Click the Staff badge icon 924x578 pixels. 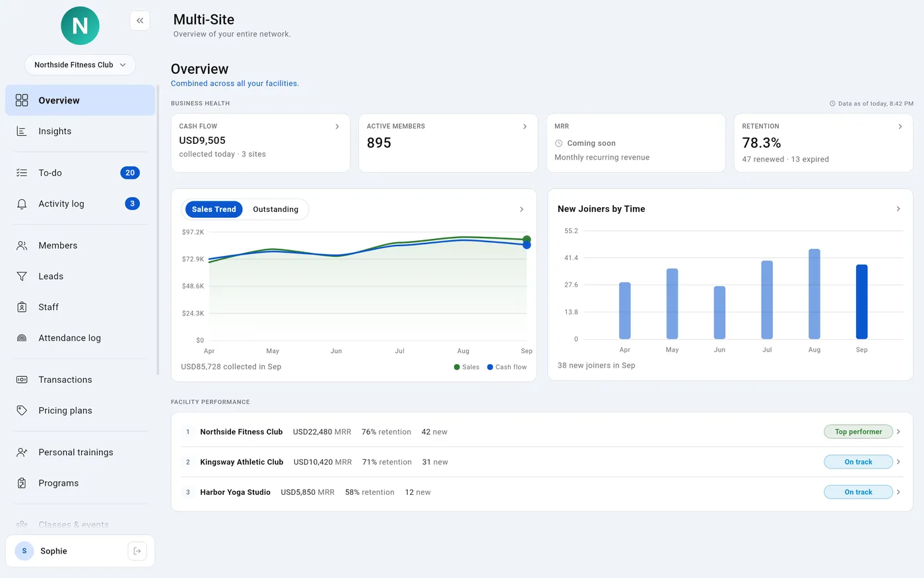[22, 307]
